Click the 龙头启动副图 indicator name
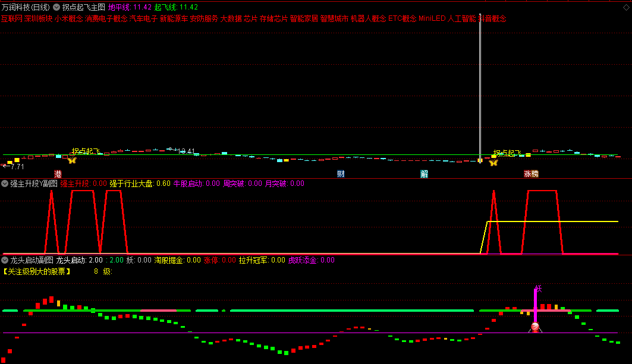This screenshot has width=632, height=364. click(x=32, y=260)
